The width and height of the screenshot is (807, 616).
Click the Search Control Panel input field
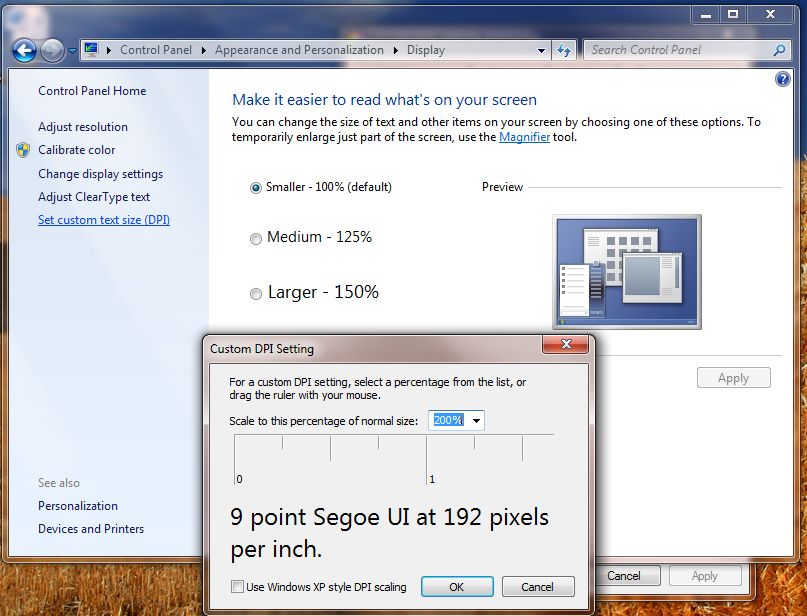point(670,49)
